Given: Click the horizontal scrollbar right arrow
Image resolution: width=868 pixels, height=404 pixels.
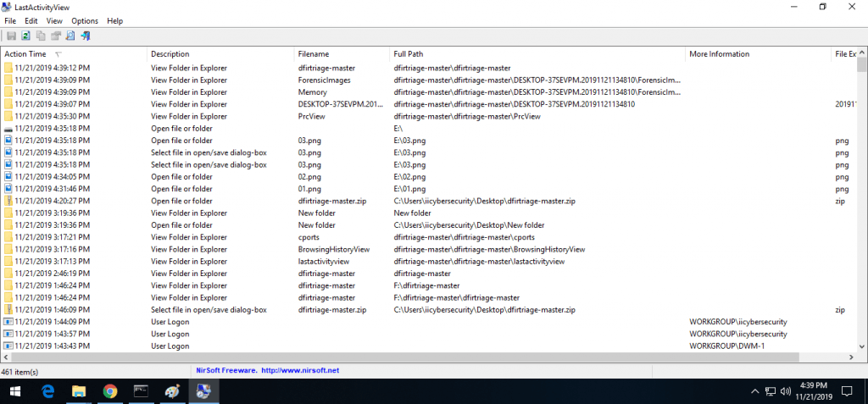Looking at the screenshot, I should point(851,357).
